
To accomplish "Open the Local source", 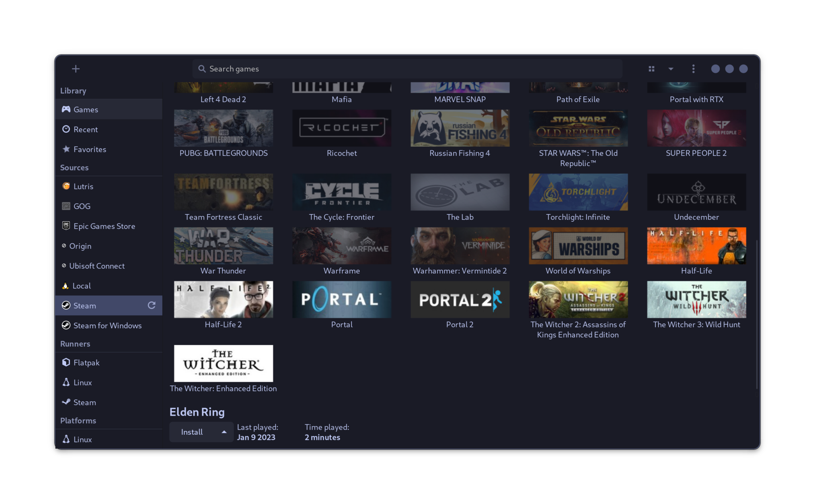I will [x=109, y=286].
